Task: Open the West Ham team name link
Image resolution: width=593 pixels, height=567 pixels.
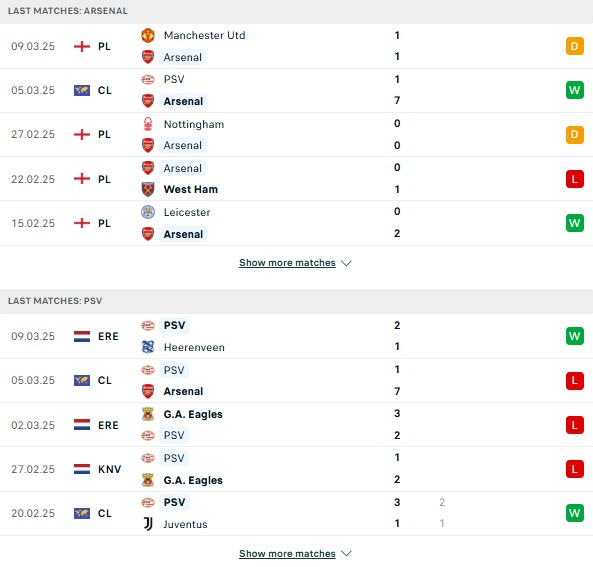Action: pyautogui.click(x=191, y=189)
